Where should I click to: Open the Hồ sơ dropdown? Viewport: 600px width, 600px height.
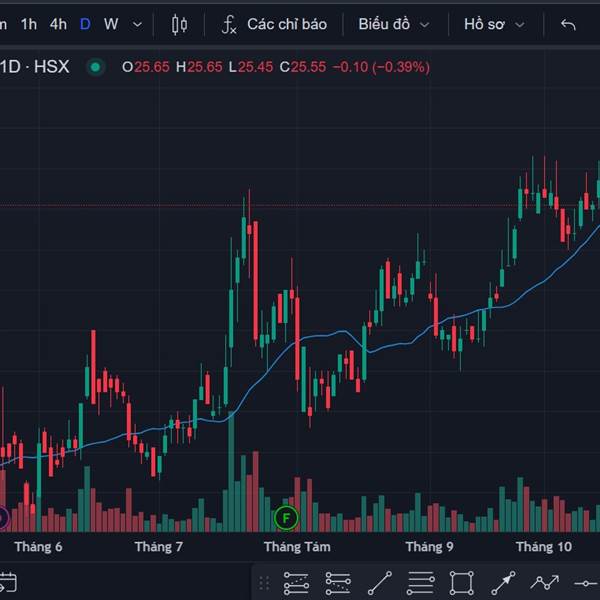[494, 24]
